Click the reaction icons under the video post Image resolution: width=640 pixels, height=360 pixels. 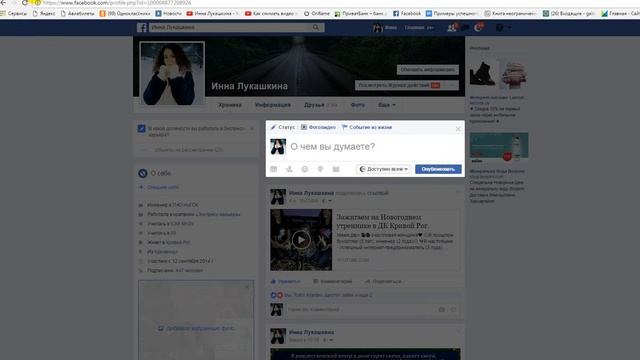point(277,295)
